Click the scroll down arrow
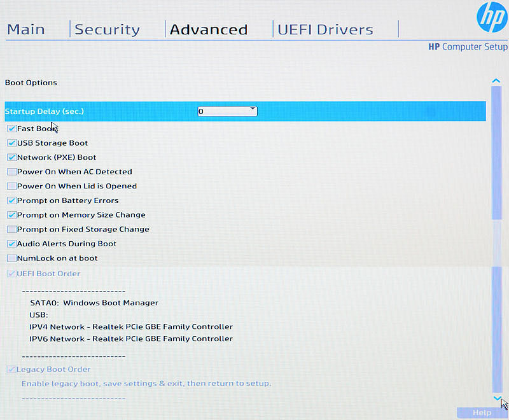This screenshot has height=420, width=509. tap(497, 398)
